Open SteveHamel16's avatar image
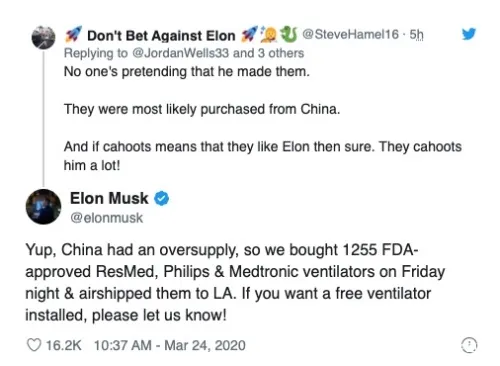Viewport: 500px width, 366px height. tap(43, 37)
